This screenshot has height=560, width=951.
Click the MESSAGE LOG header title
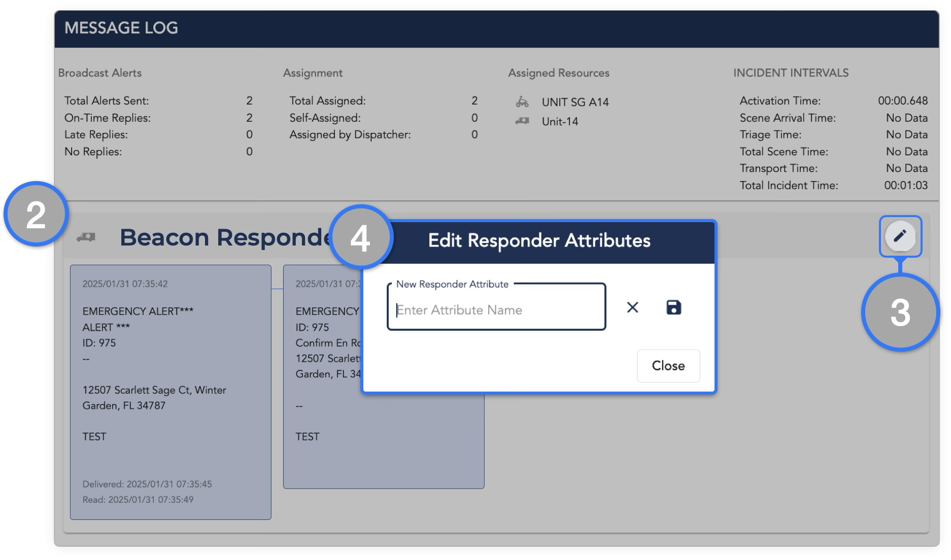(121, 28)
